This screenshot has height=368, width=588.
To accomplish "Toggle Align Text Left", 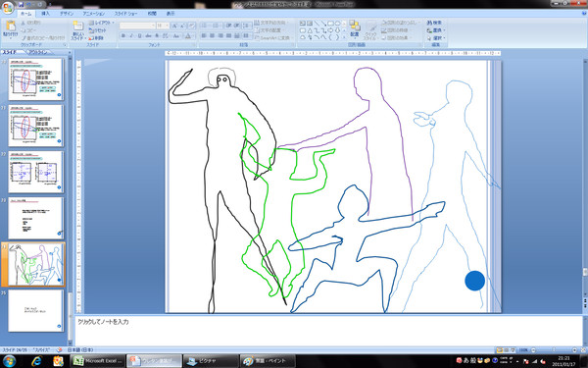I will (204, 36).
